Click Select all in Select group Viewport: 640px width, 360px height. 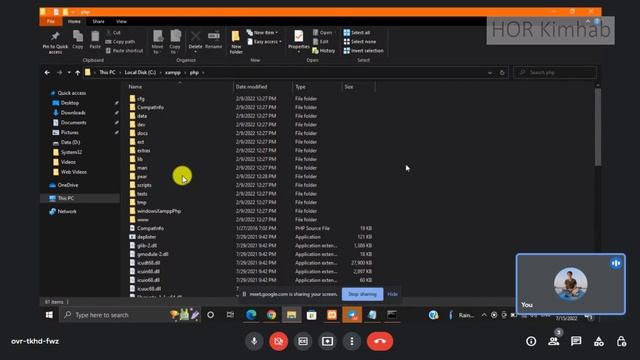pyautogui.click(x=357, y=33)
